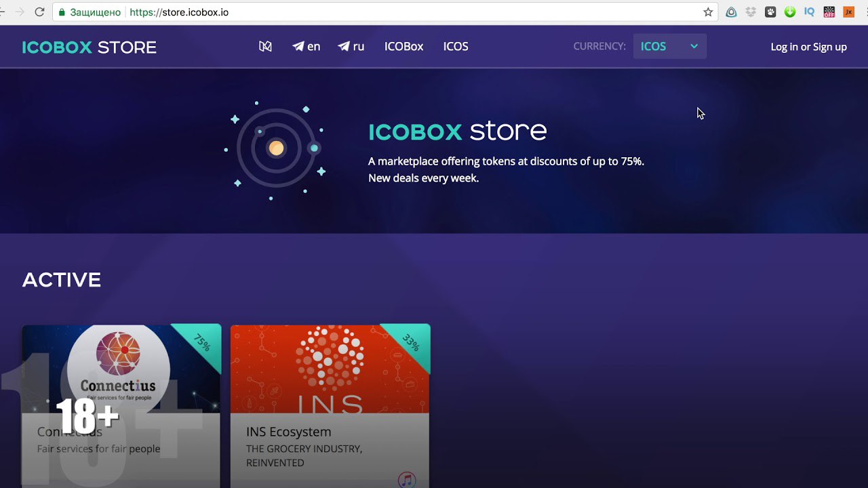Open the INS Ecosystem card image
Screen dimensions: 868x488
point(330,369)
